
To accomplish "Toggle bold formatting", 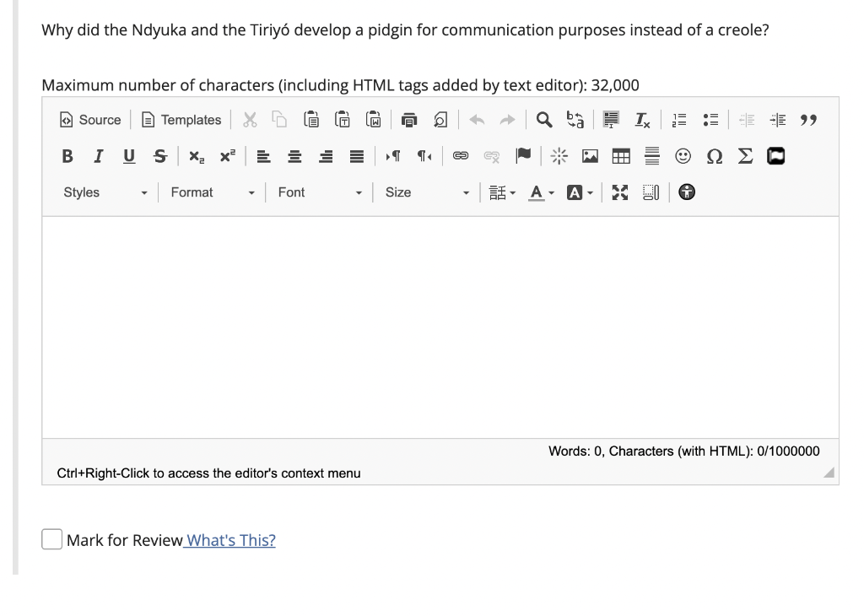I will pos(67,156).
